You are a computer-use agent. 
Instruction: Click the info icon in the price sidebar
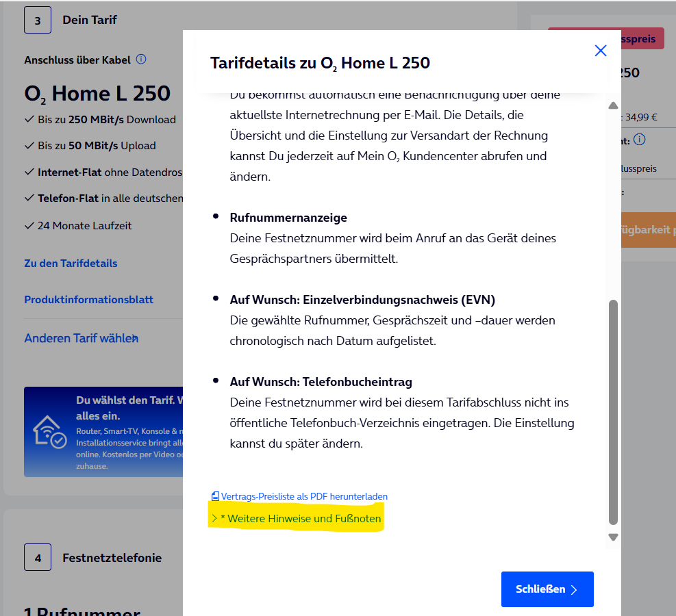coord(640,140)
